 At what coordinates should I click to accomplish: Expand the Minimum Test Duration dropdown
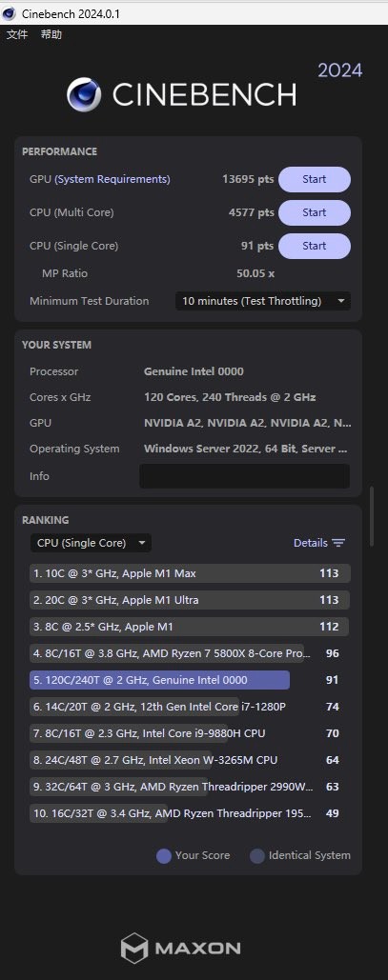click(x=263, y=301)
